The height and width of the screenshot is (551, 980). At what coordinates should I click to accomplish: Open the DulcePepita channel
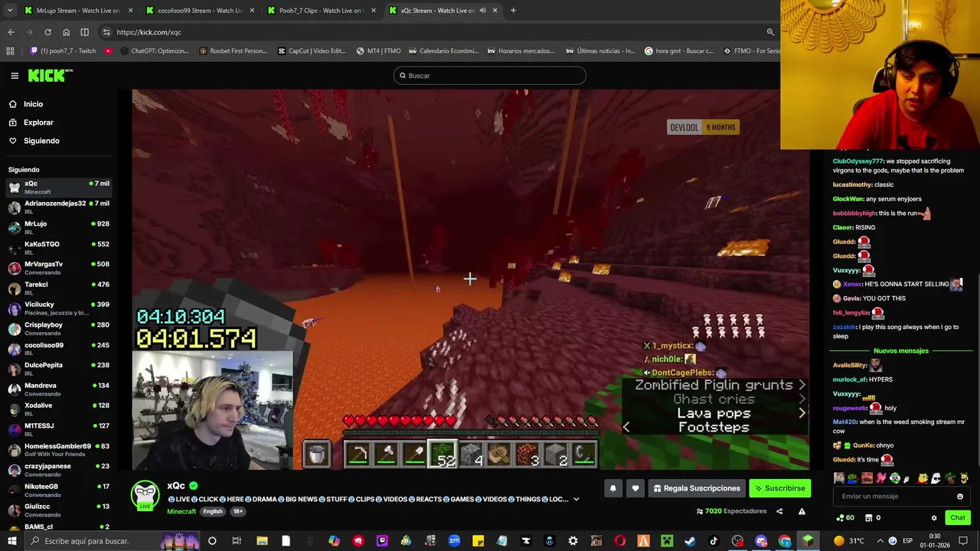pos(58,369)
